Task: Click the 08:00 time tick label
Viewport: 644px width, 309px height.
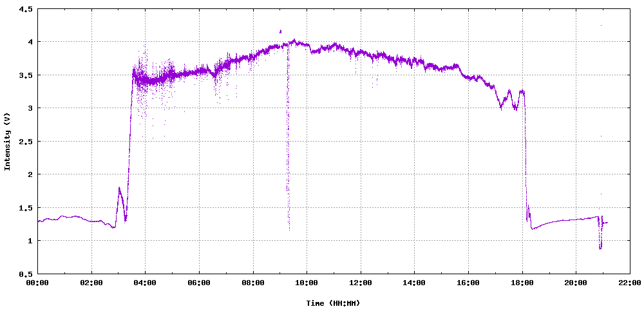Action: coord(253,283)
